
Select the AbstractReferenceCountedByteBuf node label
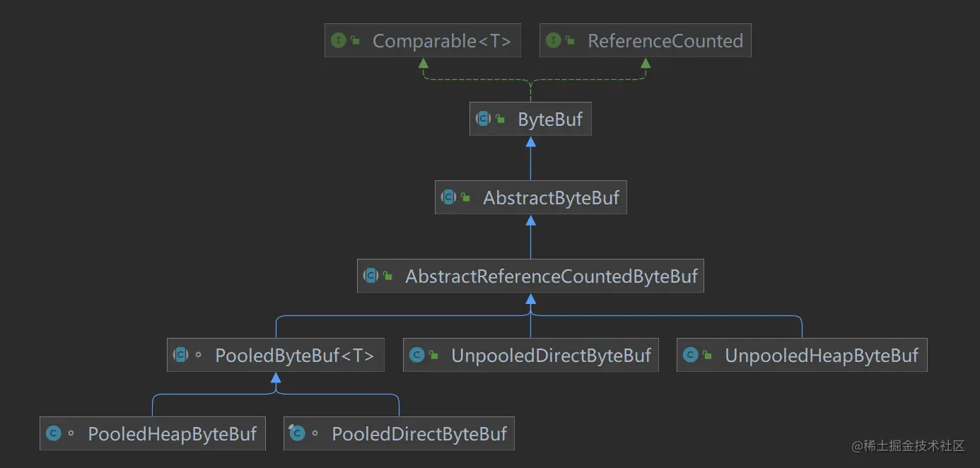(x=551, y=276)
